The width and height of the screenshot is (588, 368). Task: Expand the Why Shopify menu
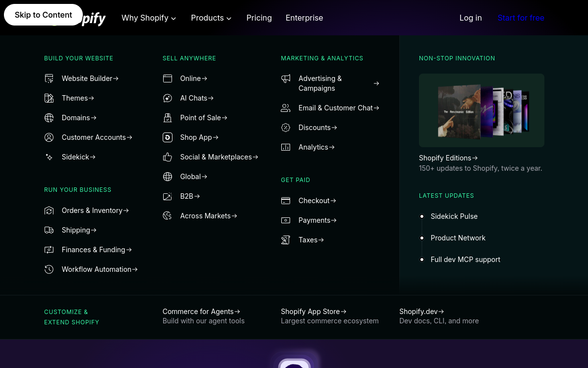(149, 18)
